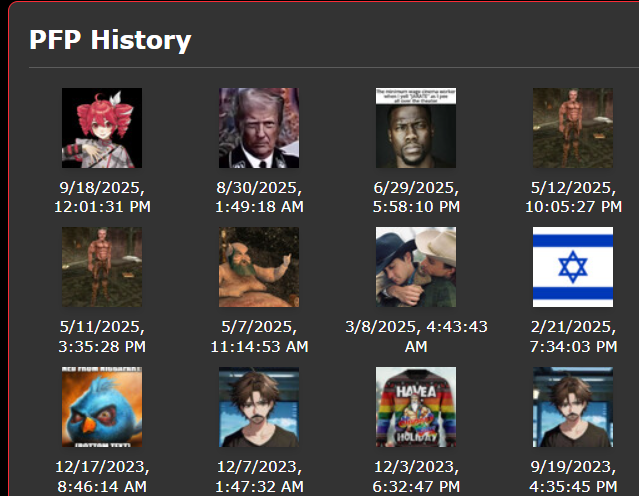Click the 12/17/2023, 8:46:14 AM timestamp
The image size is (639, 496).
pos(102,476)
